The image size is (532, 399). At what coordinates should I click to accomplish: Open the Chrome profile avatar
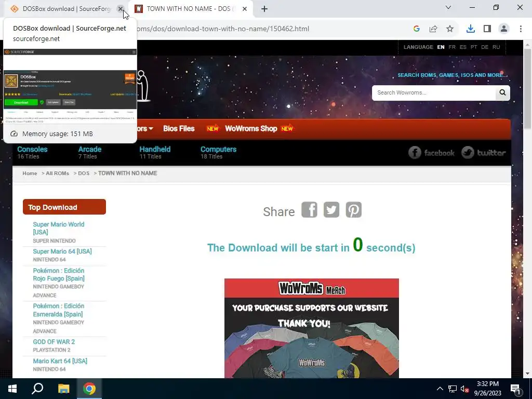click(x=504, y=29)
